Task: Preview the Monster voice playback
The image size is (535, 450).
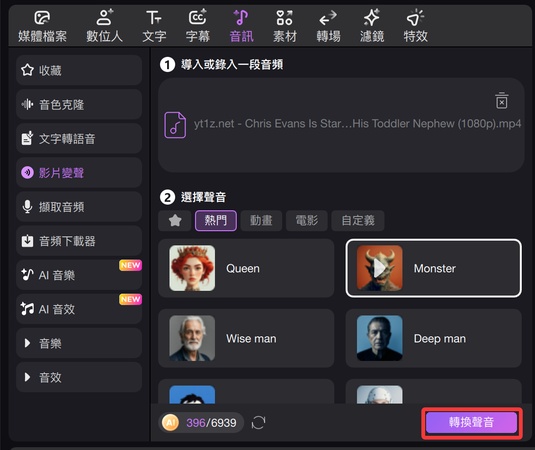Action: pos(379,268)
